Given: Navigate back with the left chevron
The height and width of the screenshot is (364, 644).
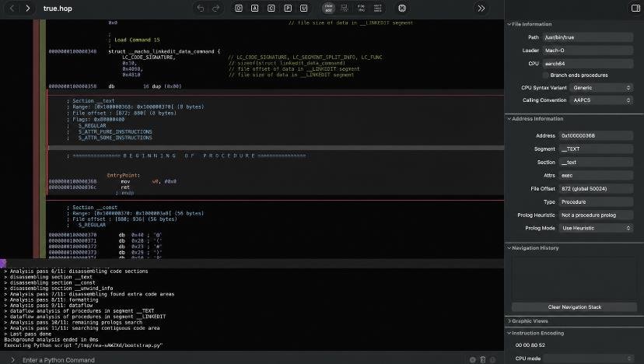Looking at the screenshot, I should pos(12,9).
